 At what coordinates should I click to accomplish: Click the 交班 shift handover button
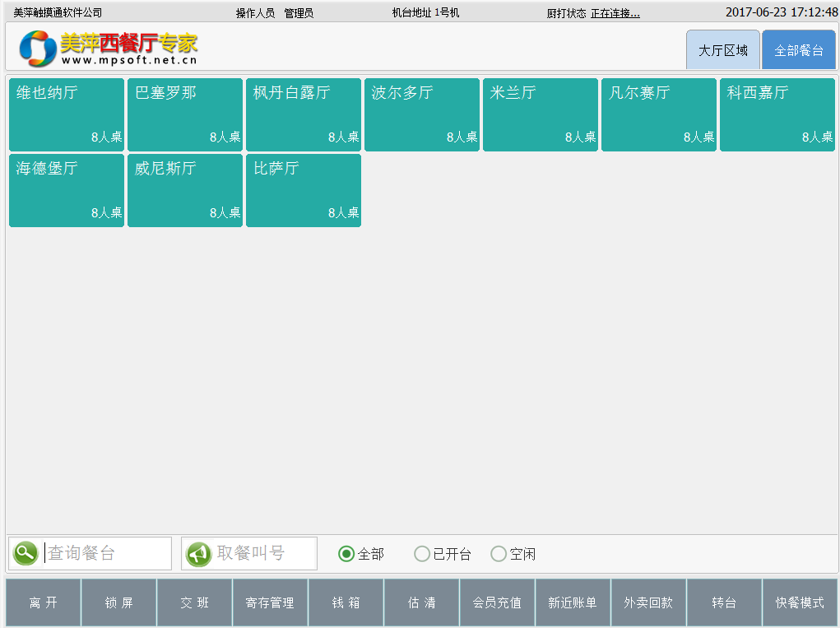(x=194, y=602)
